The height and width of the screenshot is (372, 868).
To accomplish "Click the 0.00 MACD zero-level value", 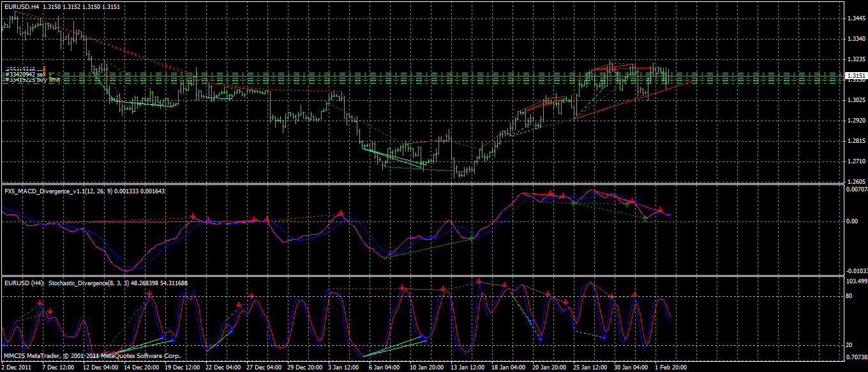I will pyautogui.click(x=853, y=221).
